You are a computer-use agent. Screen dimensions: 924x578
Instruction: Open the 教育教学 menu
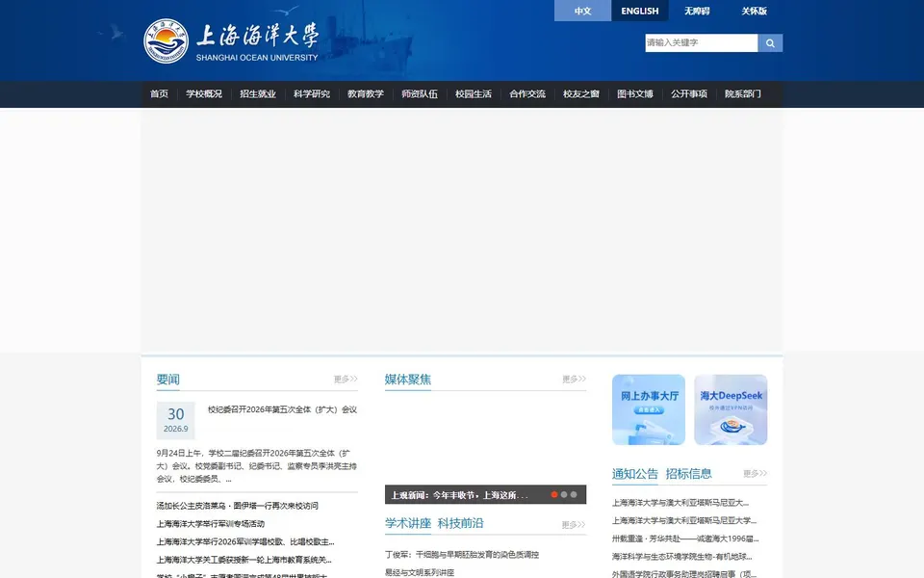pyautogui.click(x=366, y=93)
